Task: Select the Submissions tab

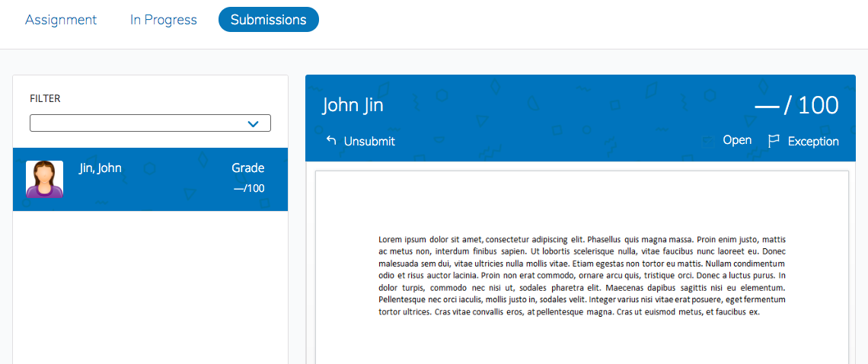Action: [268, 20]
